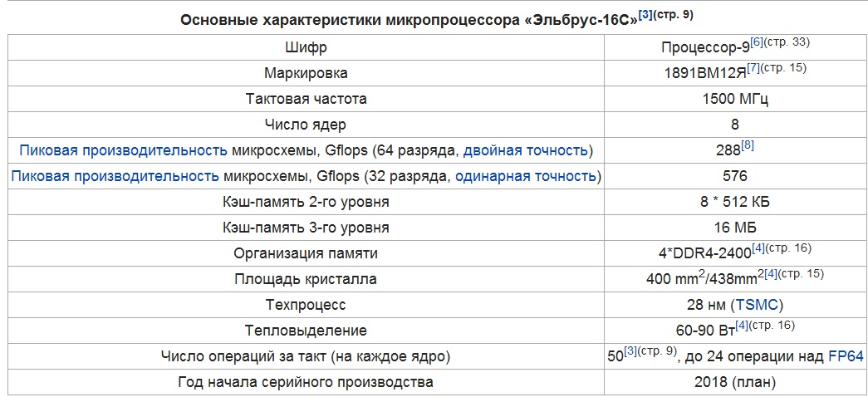Open reference [3] next to value 50
The height and width of the screenshot is (397, 868).
tap(630, 351)
